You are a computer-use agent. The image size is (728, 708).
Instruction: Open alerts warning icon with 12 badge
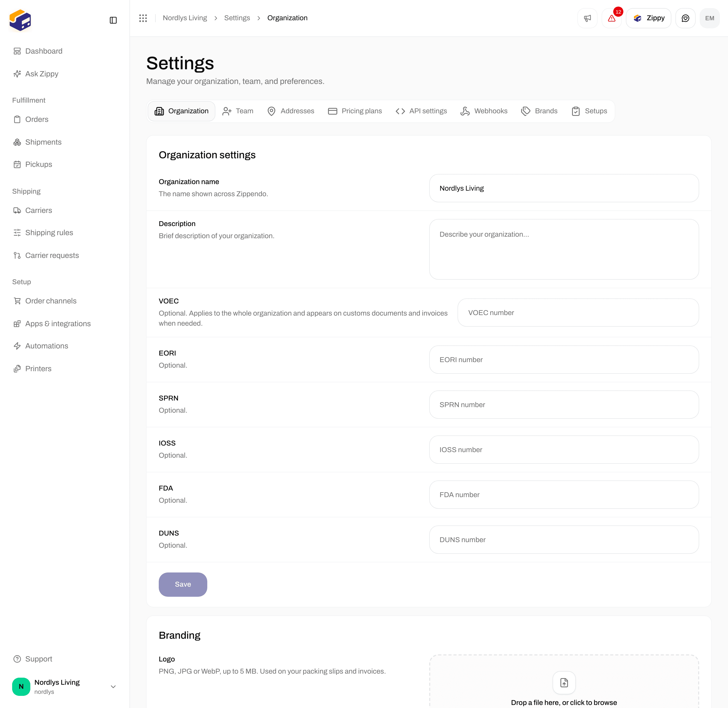tap(612, 18)
